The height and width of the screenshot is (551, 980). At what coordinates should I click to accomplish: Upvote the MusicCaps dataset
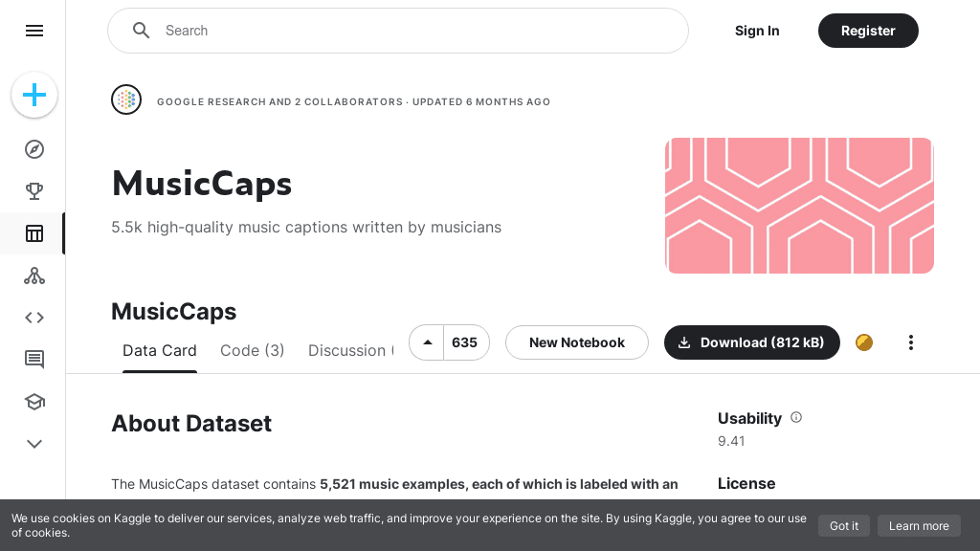426,342
